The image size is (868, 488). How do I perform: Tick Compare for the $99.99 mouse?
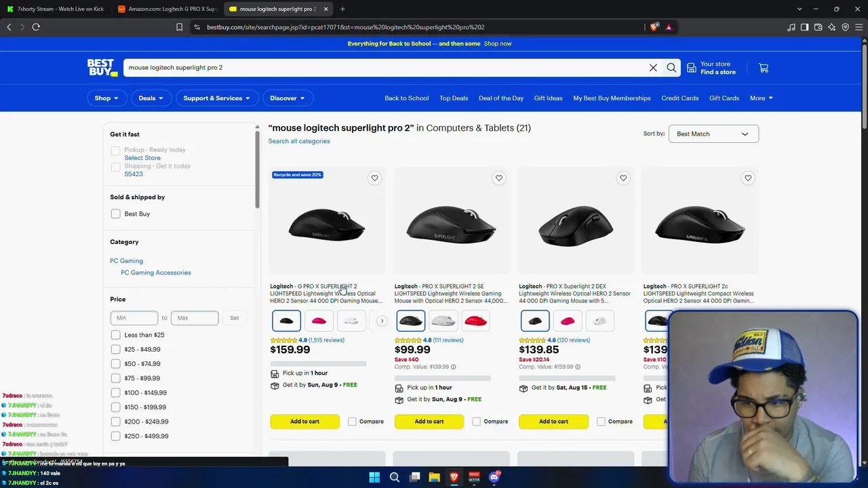(476, 422)
